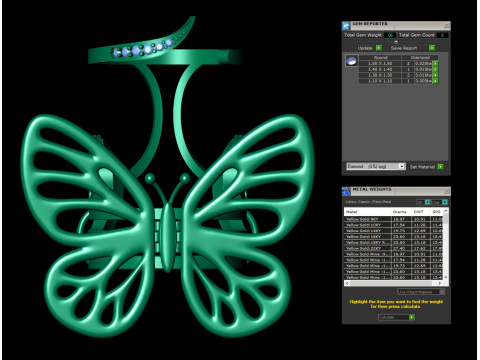Click the Gem Reporter title bar icon
480x360 pixels.
346,25
